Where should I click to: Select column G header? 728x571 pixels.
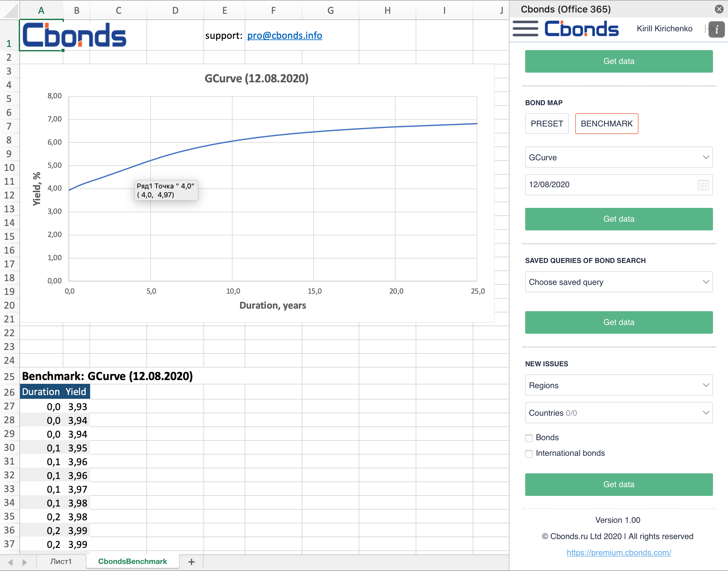pos(330,10)
